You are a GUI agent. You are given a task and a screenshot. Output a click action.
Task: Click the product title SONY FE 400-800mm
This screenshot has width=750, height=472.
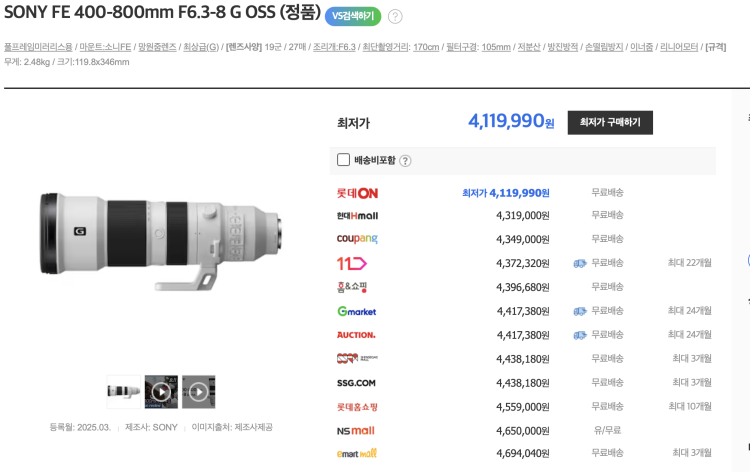(162, 12)
